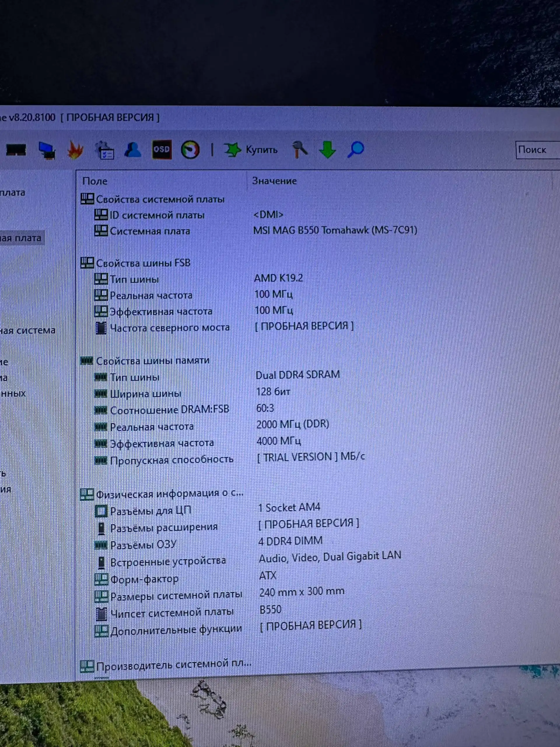Click inside the Поиск search field
This screenshot has height=747, width=560.
537,150
